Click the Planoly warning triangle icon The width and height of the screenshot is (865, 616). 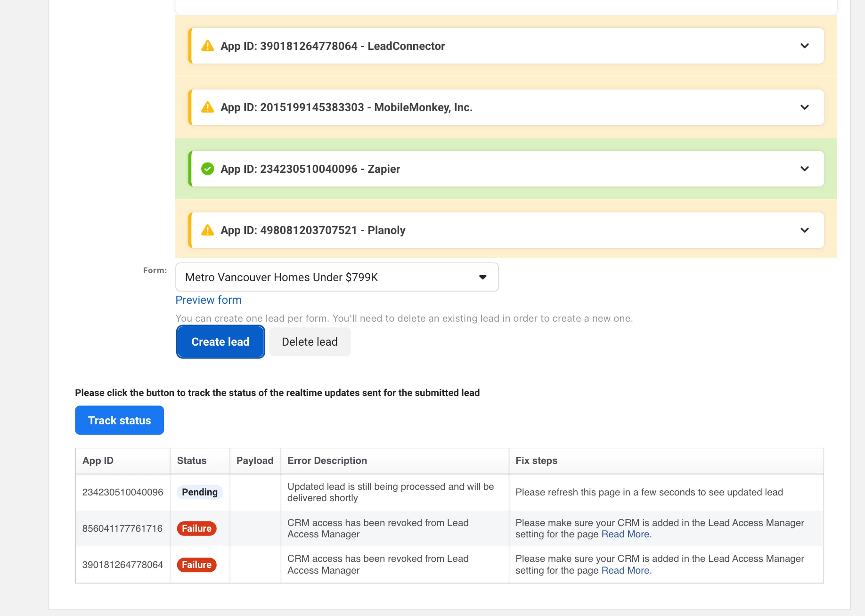(207, 230)
